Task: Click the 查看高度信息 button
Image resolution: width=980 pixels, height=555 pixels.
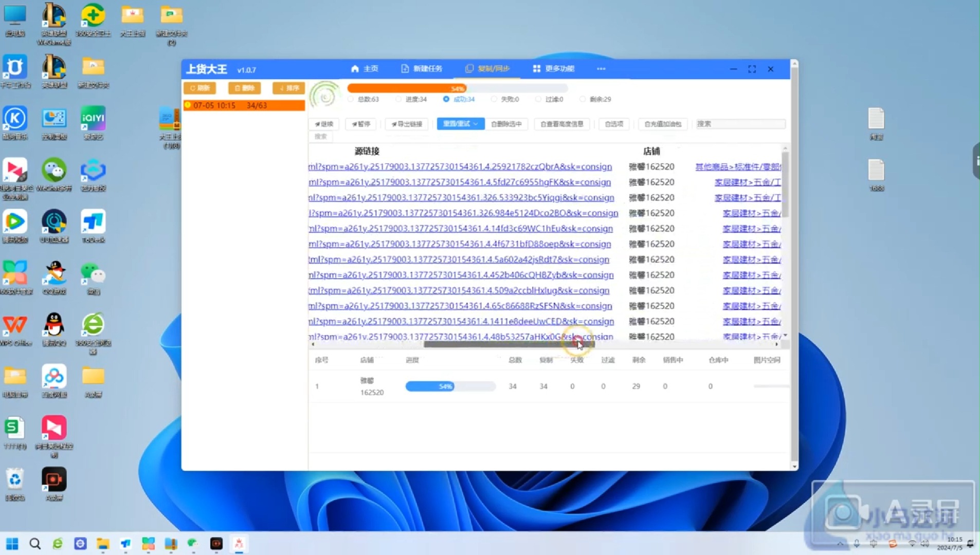Action: (561, 124)
